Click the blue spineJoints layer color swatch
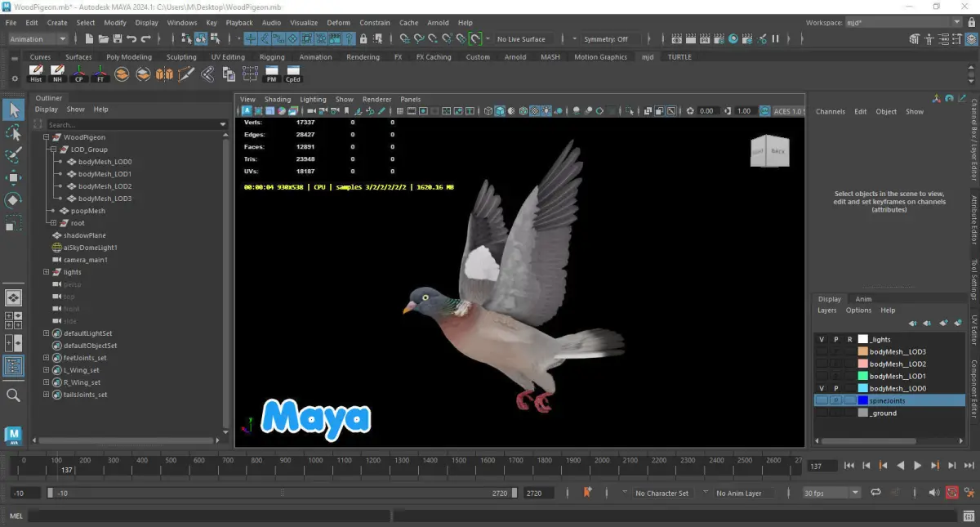This screenshot has height=527, width=980. 862,400
